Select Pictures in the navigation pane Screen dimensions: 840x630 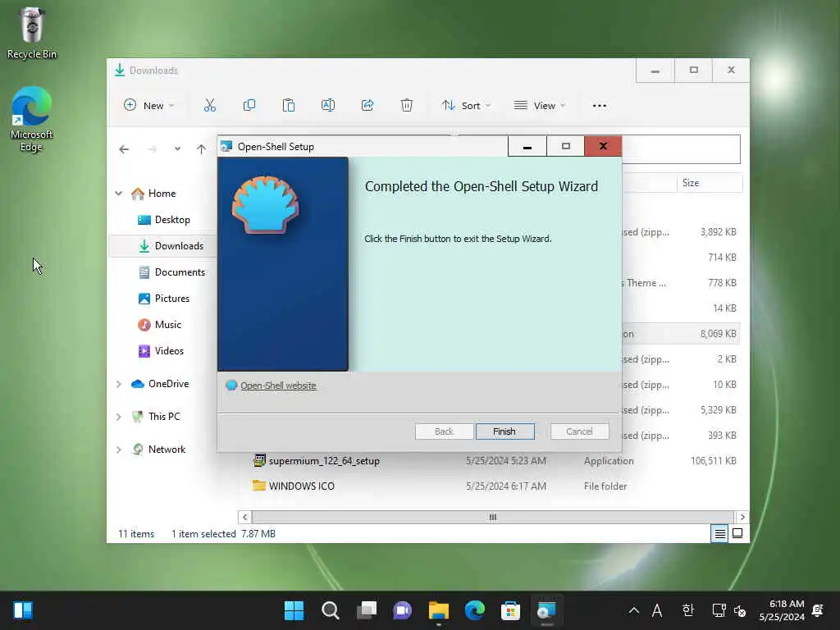[171, 299]
